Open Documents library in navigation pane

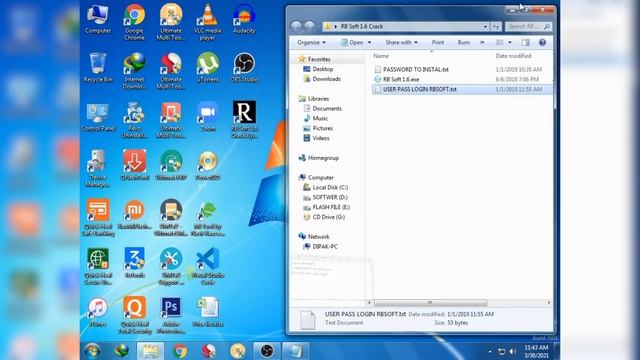click(327, 109)
